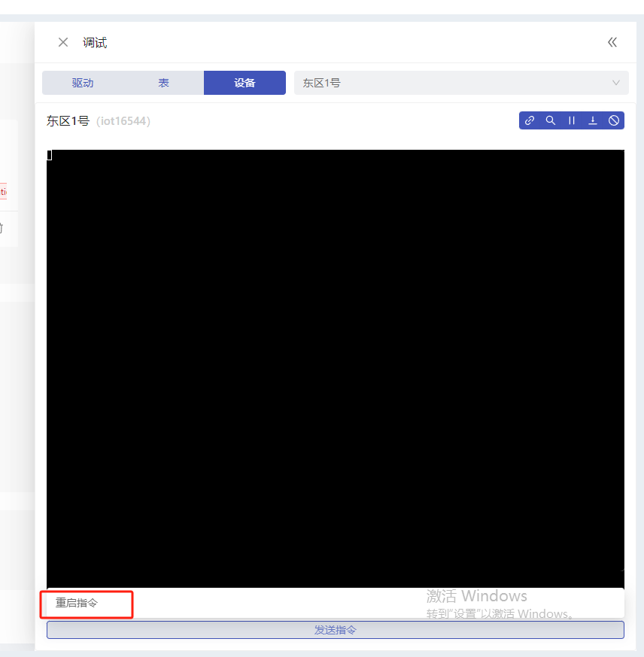Screen dimensions: 644x657
Task: Collapse panel with double-chevron icon
Action: pos(612,42)
